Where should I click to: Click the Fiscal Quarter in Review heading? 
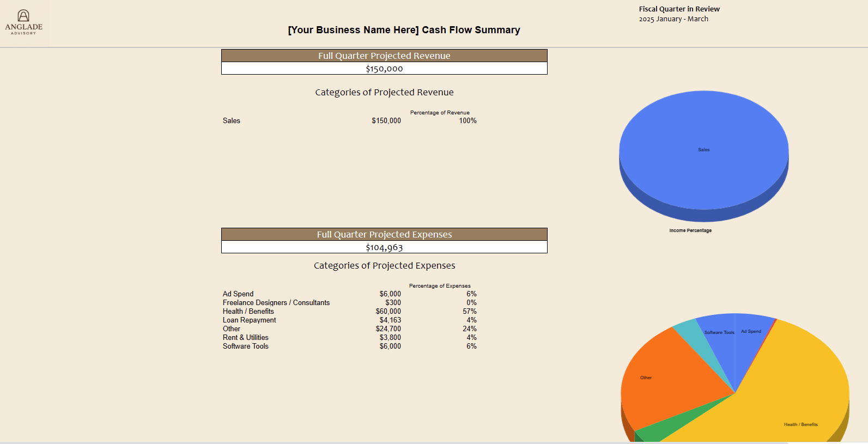[679, 9]
